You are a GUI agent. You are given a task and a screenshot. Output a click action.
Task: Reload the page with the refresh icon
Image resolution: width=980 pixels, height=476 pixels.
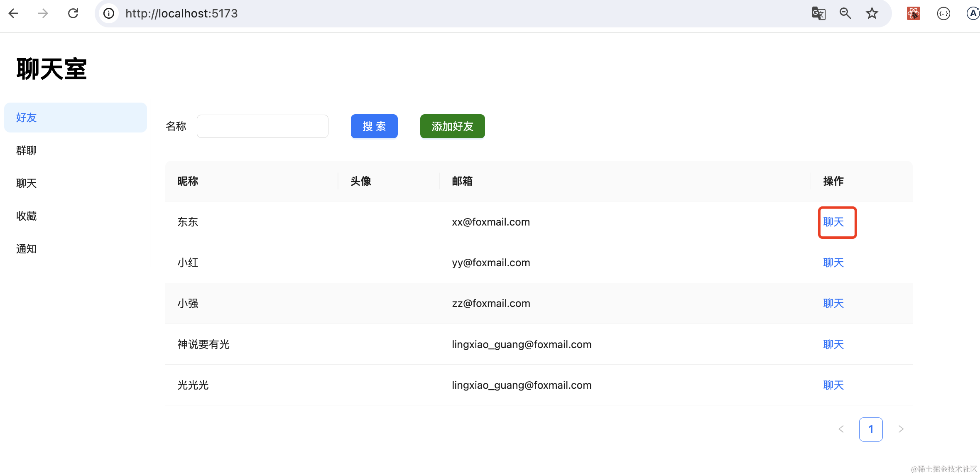(x=73, y=13)
